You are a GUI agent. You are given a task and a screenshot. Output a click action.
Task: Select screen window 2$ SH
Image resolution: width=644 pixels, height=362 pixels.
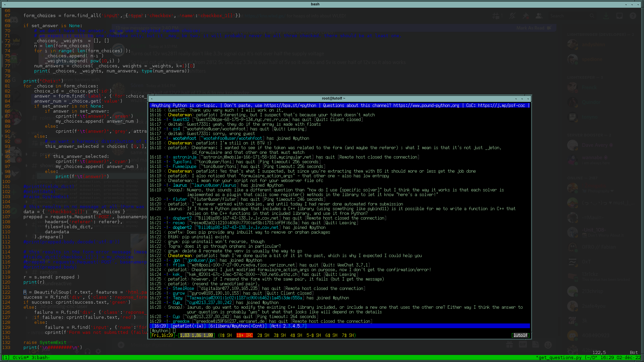(263, 335)
